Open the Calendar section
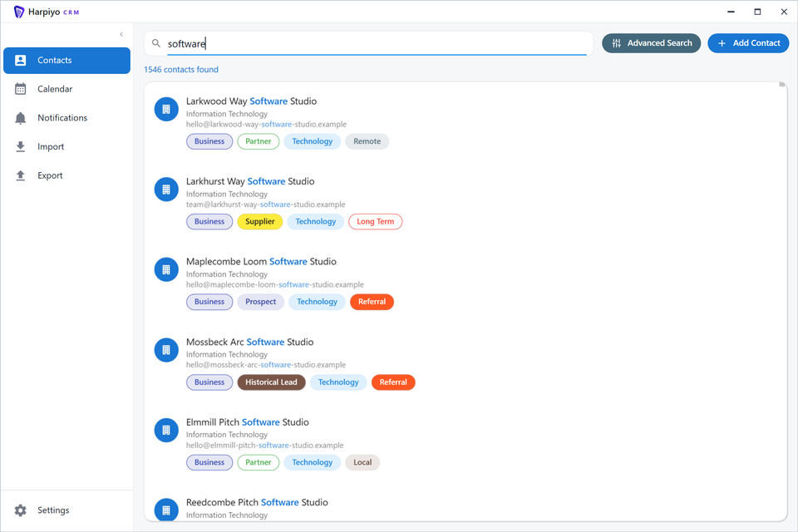Screen dimensions: 798x532 click(66, 89)
